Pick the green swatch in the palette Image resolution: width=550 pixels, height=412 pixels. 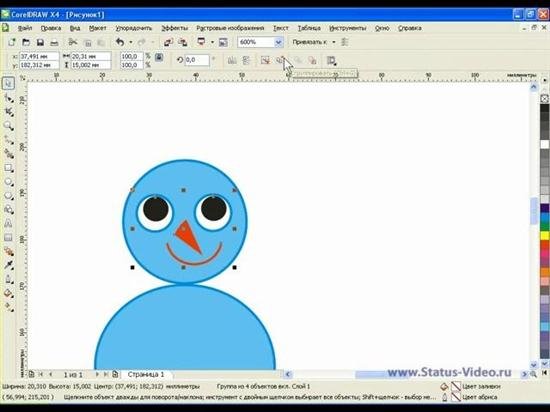(544, 226)
